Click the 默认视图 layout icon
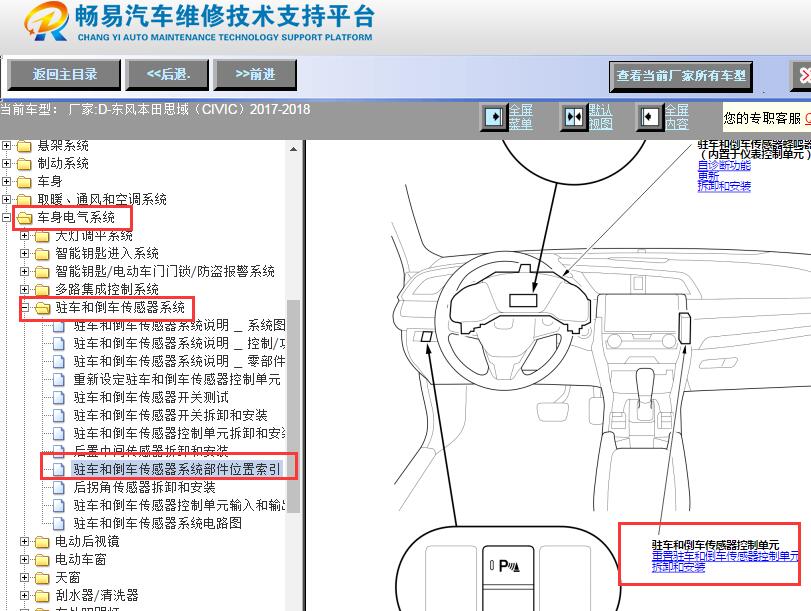811x611 pixels. pyautogui.click(x=574, y=117)
